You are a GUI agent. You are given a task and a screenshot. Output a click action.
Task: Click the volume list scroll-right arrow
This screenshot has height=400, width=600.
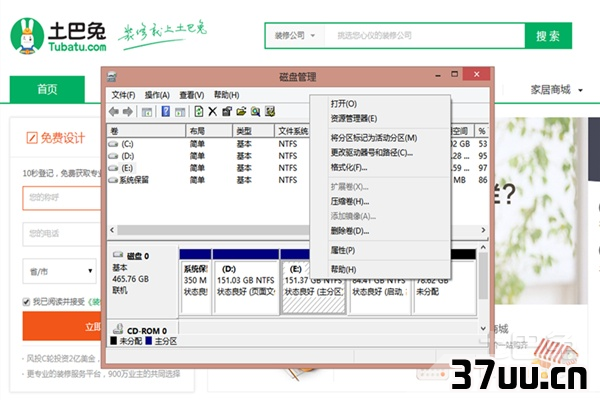(x=483, y=230)
